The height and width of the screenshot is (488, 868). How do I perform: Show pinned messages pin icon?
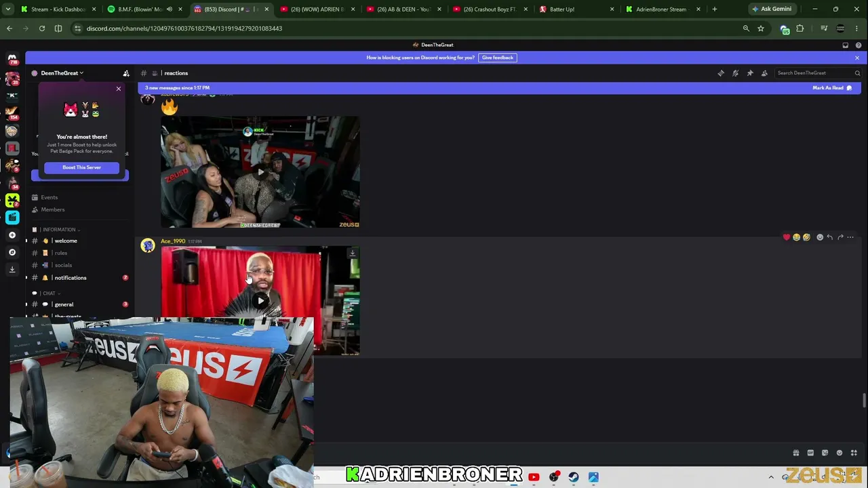pyautogui.click(x=750, y=73)
